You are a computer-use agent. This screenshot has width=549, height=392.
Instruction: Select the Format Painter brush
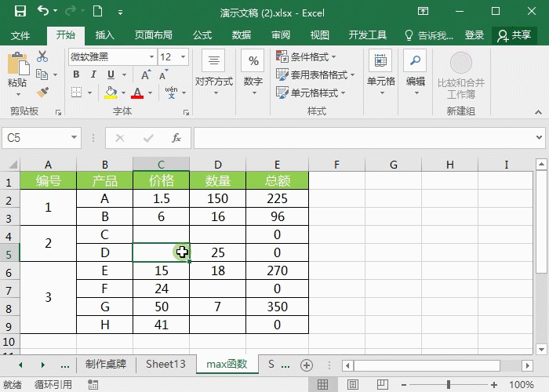coord(42,92)
